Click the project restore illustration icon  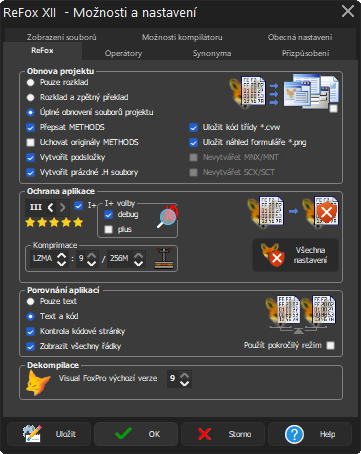point(284,92)
